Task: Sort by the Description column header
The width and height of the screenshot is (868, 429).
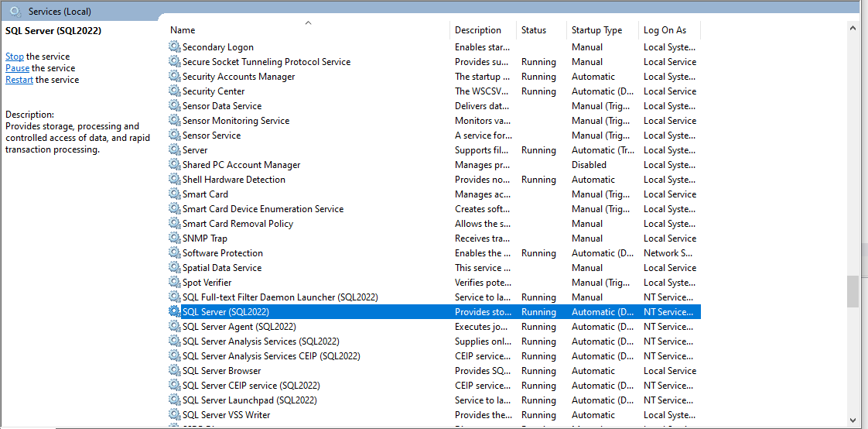Action: point(484,30)
